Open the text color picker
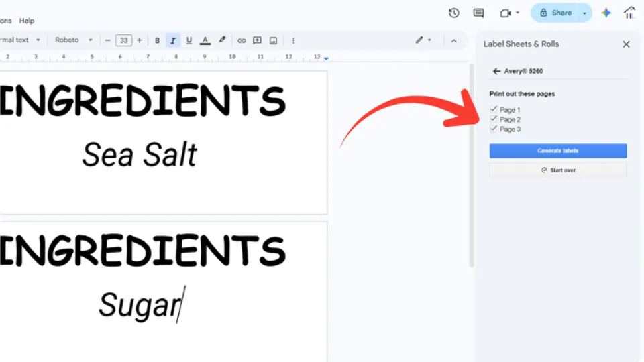This screenshot has width=644, height=362. 205,40
